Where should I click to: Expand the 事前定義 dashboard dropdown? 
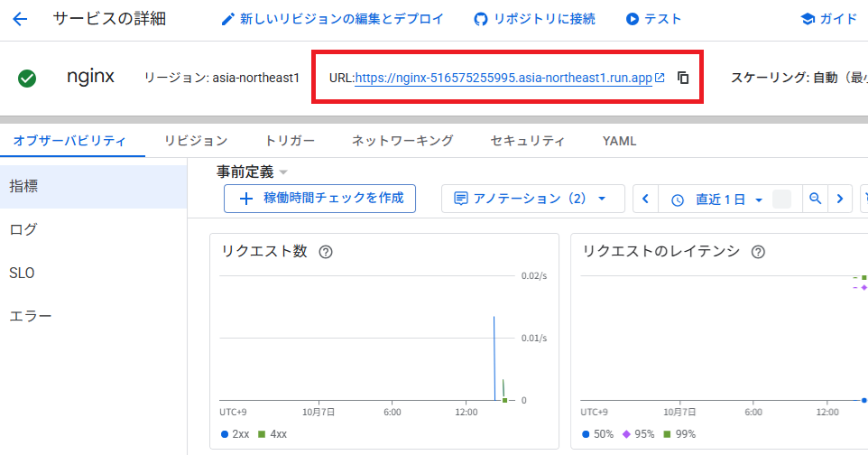tap(253, 172)
